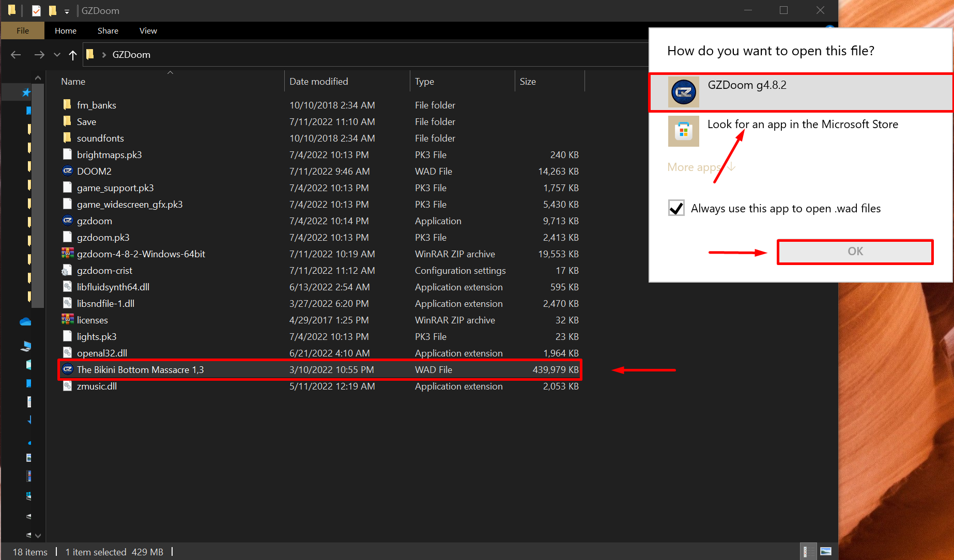Image resolution: width=954 pixels, height=560 pixels.
Task: Open OneDrive from the navigation pane
Action: (25, 322)
